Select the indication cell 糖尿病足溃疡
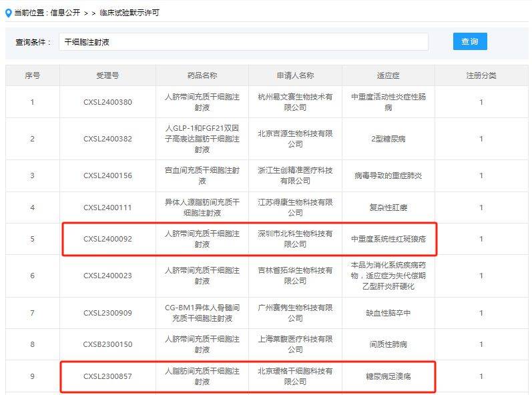Viewport: 532px width, 395px height. pyautogui.click(x=388, y=376)
